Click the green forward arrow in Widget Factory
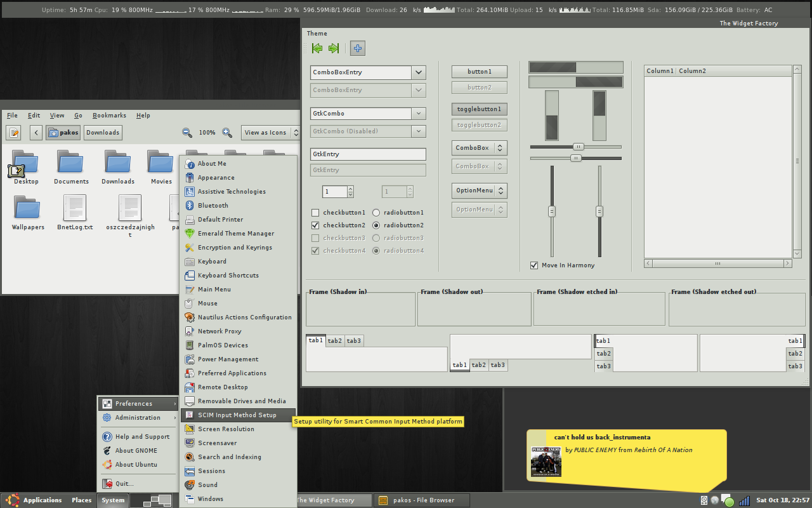The image size is (812, 508). pos(334,48)
